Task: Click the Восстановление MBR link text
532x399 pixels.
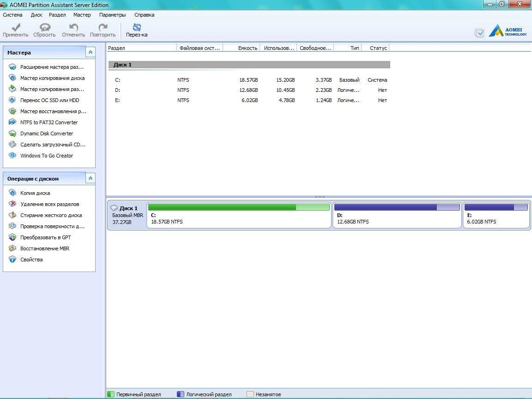Action: (x=45, y=248)
